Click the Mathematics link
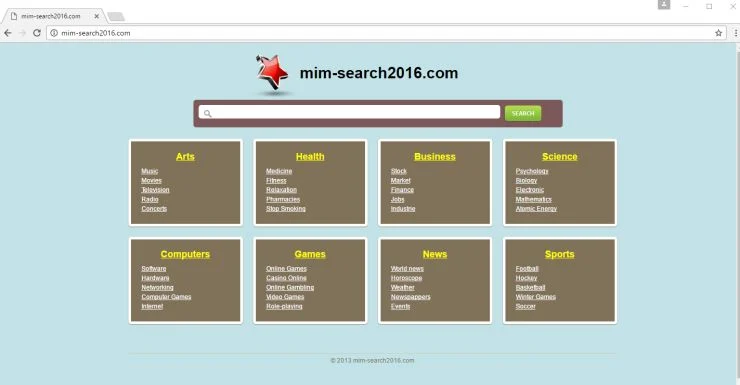Screen dimensions: 740x385 [x=533, y=200]
